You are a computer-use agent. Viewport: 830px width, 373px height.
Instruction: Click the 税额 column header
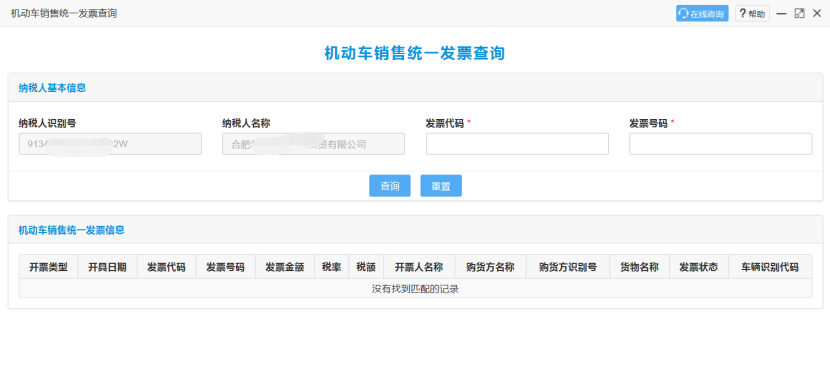point(366,267)
